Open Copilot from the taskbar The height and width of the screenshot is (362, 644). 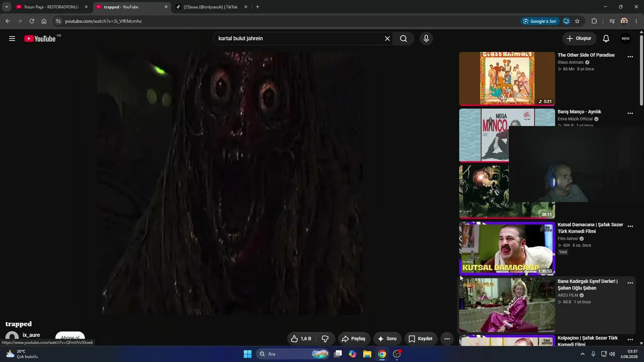(352, 354)
